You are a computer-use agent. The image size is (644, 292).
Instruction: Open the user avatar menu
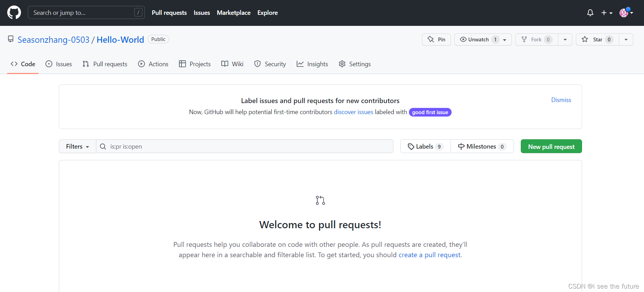click(626, 12)
